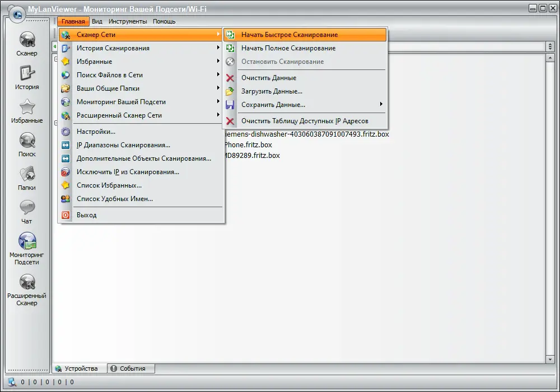Click the Поиск Файлов в Сети icon

(x=66, y=75)
